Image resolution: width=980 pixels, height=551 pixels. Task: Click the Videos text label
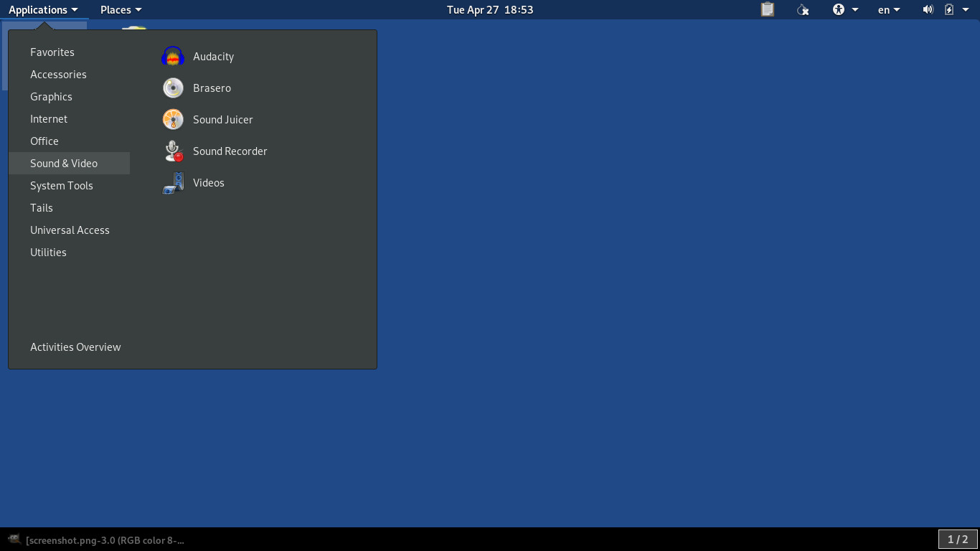209,183
